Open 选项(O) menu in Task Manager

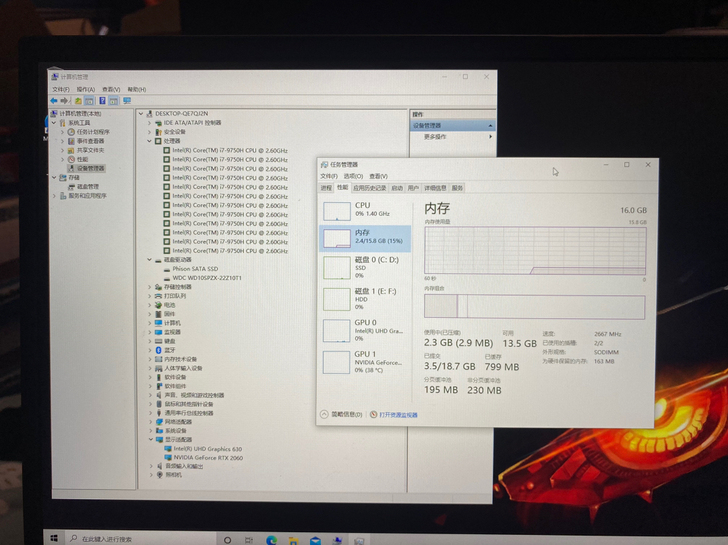coord(353,176)
